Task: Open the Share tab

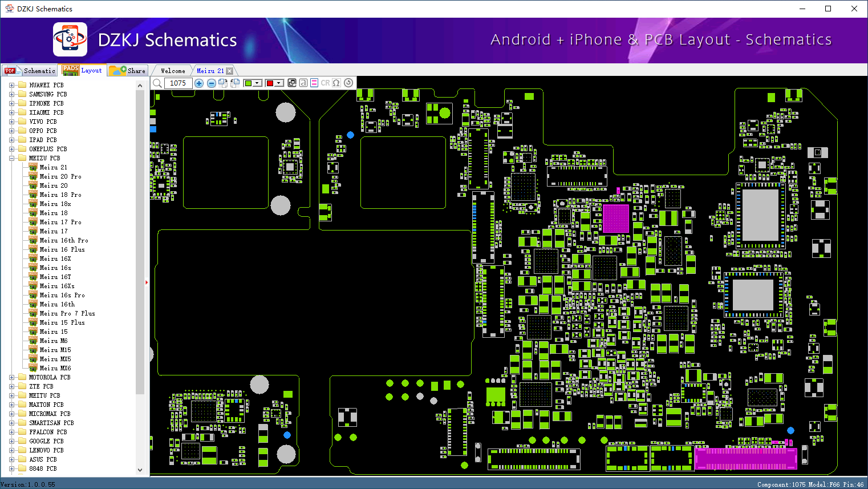Action: tap(128, 71)
